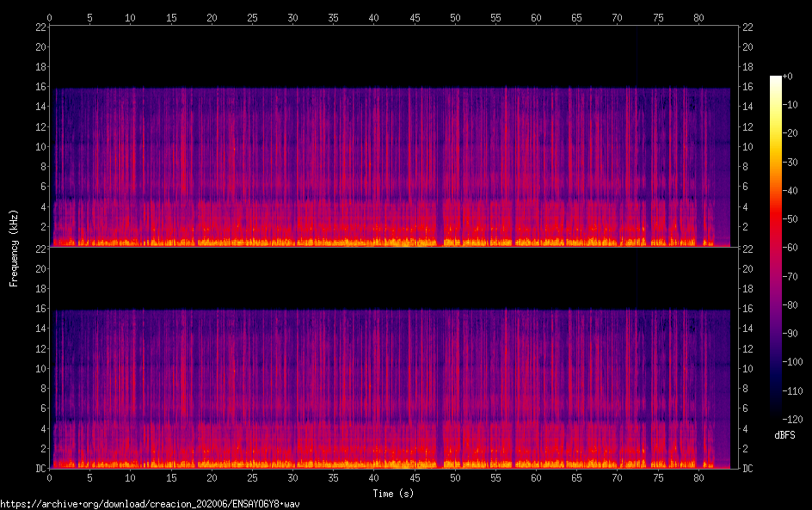Viewport: 812px width, 510px height.
Task: Click the 22 kHz label at top-left corner
Action: pos(40,27)
